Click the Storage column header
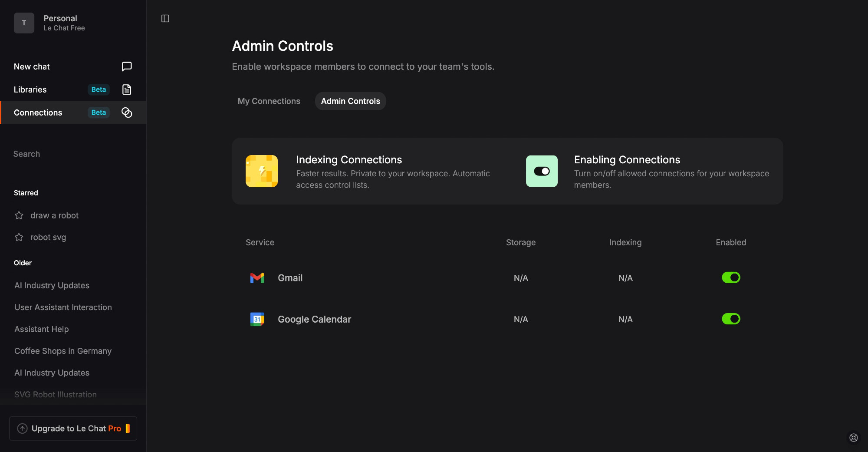This screenshot has height=452, width=868. [x=521, y=242]
